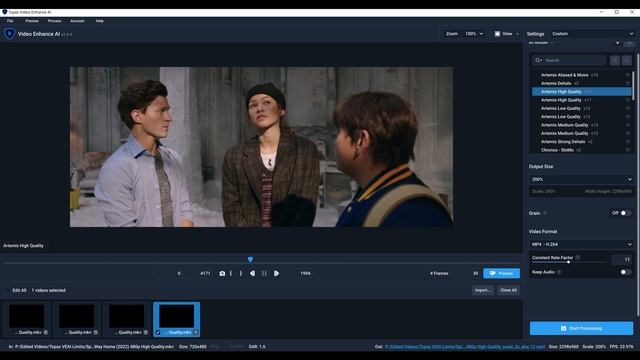640x360 pixels.
Task: Pause playback with the pause icon
Action: coord(264,273)
